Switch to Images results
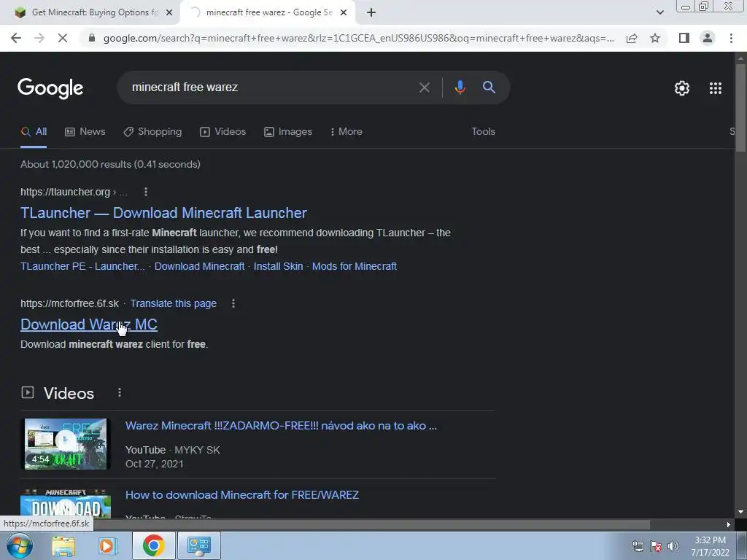The height and width of the screenshot is (560, 747). pyautogui.click(x=287, y=132)
